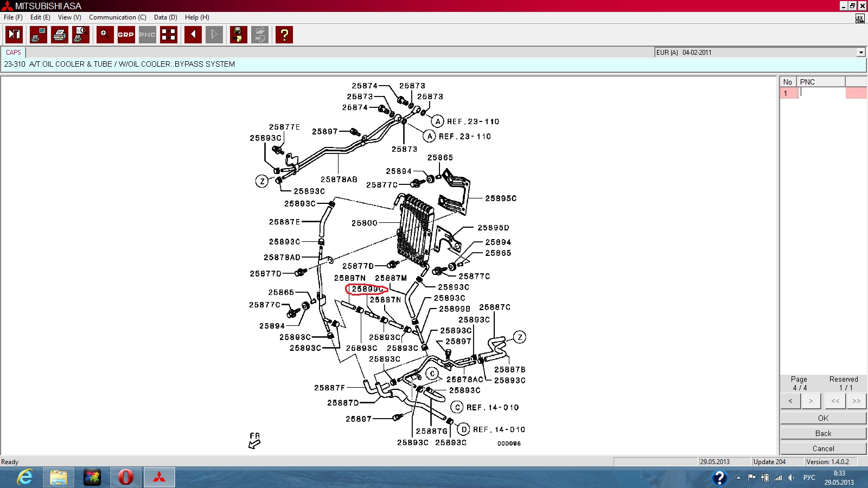Click part number 25800 in the diagram
Image resolution: width=868 pixels, height=488 pixels.
pyautogui.click(x=365, y=223)
